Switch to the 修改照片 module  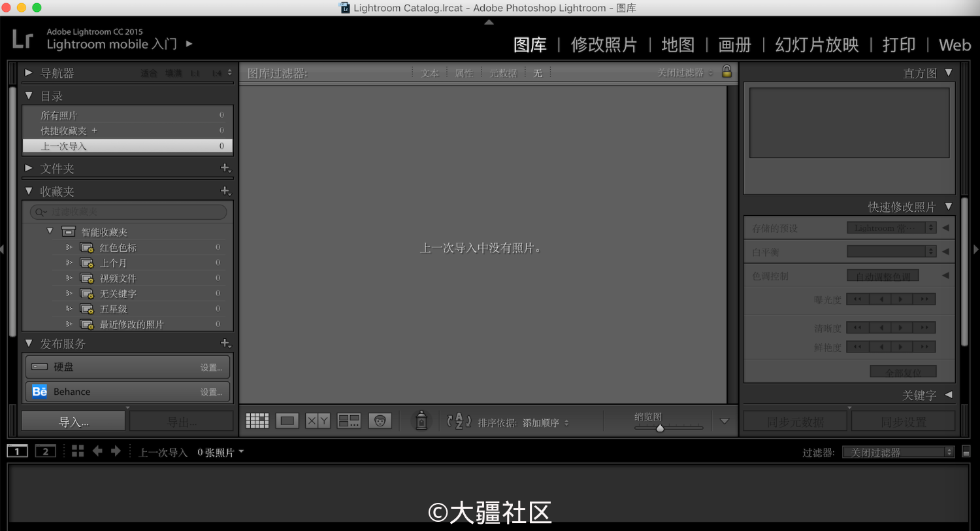[x=604, y=44]
